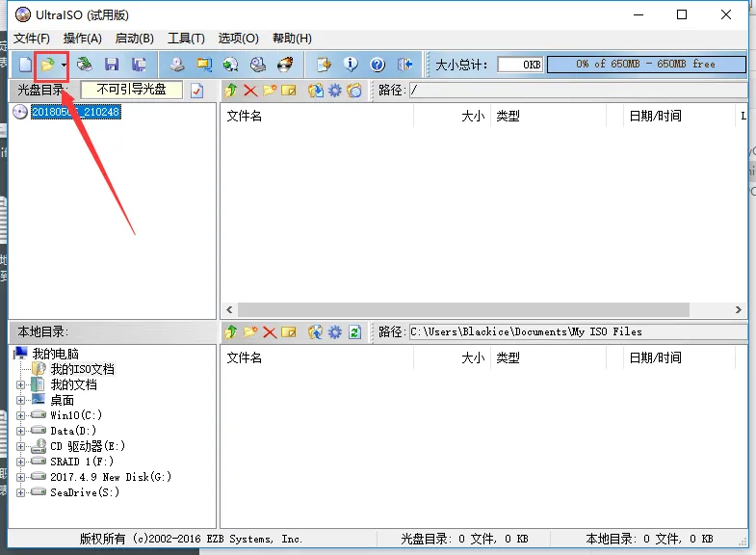The width and height of the screenshot is (756, 555).
Task: Sort disc list by 文件名 column header
Action: [x=317, y=116]
